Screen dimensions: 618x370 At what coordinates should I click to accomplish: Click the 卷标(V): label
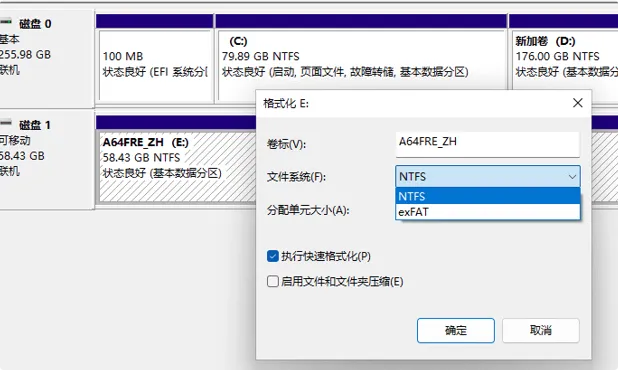click(x=286, y=144)
